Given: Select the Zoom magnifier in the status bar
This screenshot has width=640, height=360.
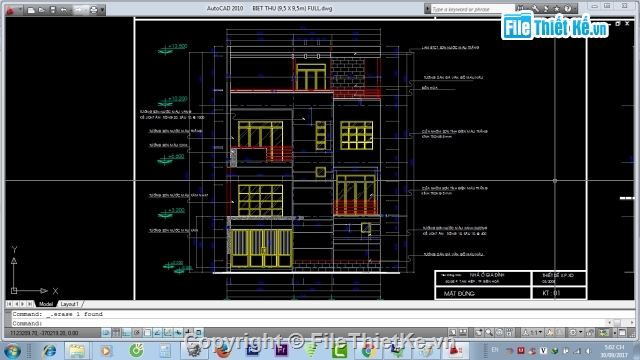Looking at the screenshot, I should click(489, 333).
